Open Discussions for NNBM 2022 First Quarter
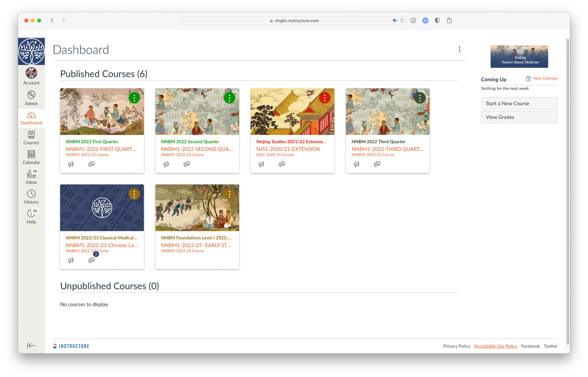Viewport: 588px width, 377px height. click(91, 164)
